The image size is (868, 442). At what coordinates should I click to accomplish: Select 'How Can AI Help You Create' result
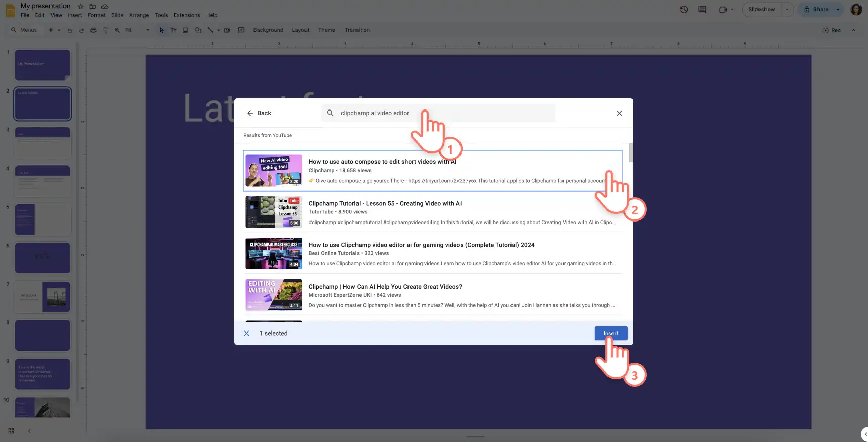432,295
